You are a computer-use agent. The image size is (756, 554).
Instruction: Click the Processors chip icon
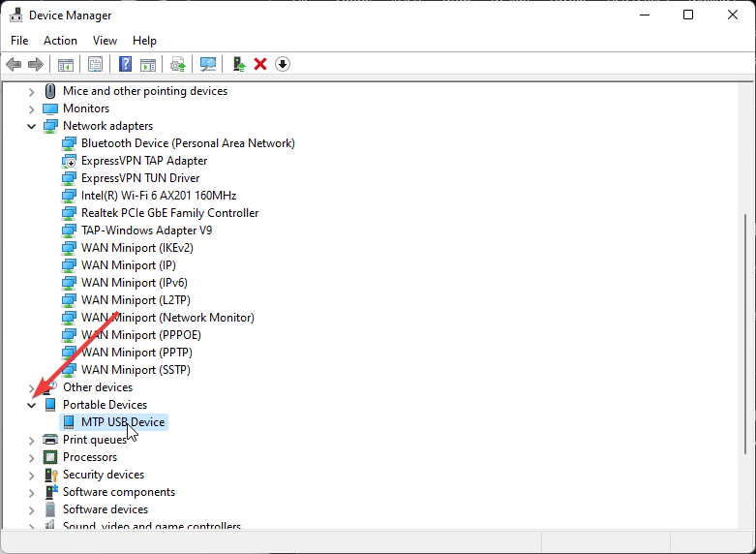point(50,457)
